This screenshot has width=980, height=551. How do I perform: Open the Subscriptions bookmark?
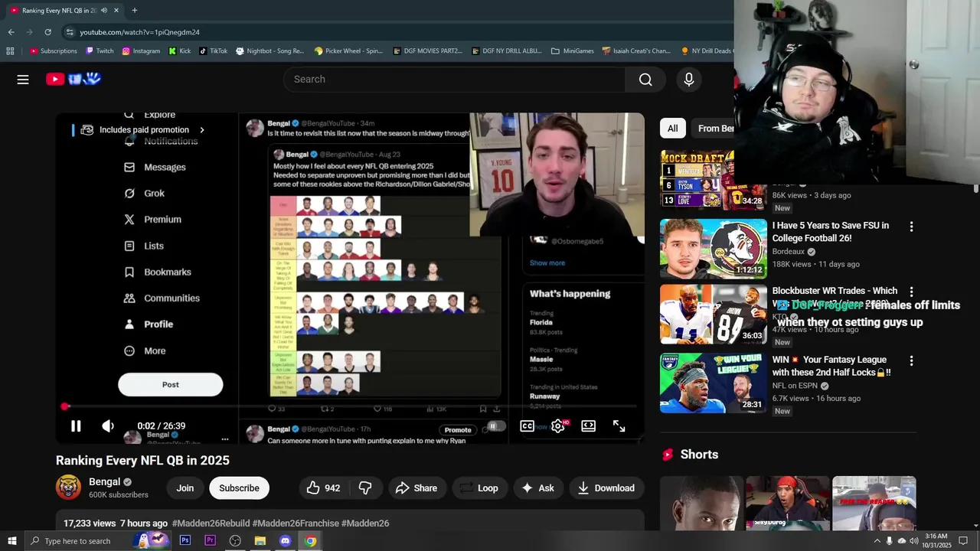pyautogui.click(x=54, y=51)
